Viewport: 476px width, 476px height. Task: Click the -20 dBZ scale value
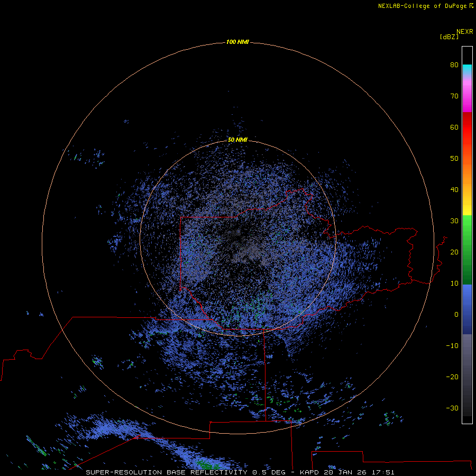click(452, 377)
